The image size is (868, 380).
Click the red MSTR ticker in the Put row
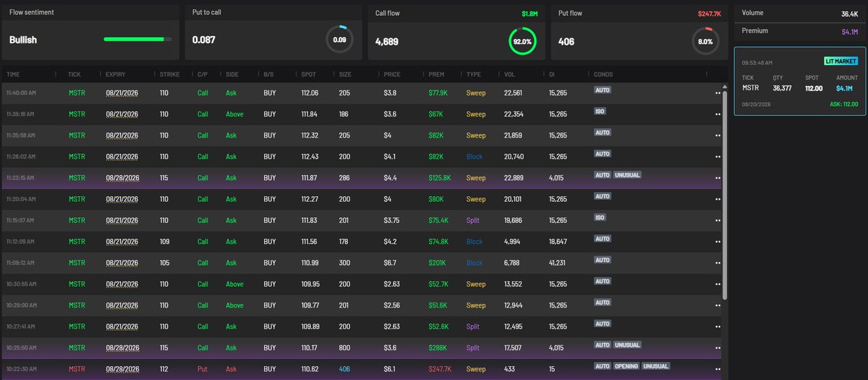75,369
